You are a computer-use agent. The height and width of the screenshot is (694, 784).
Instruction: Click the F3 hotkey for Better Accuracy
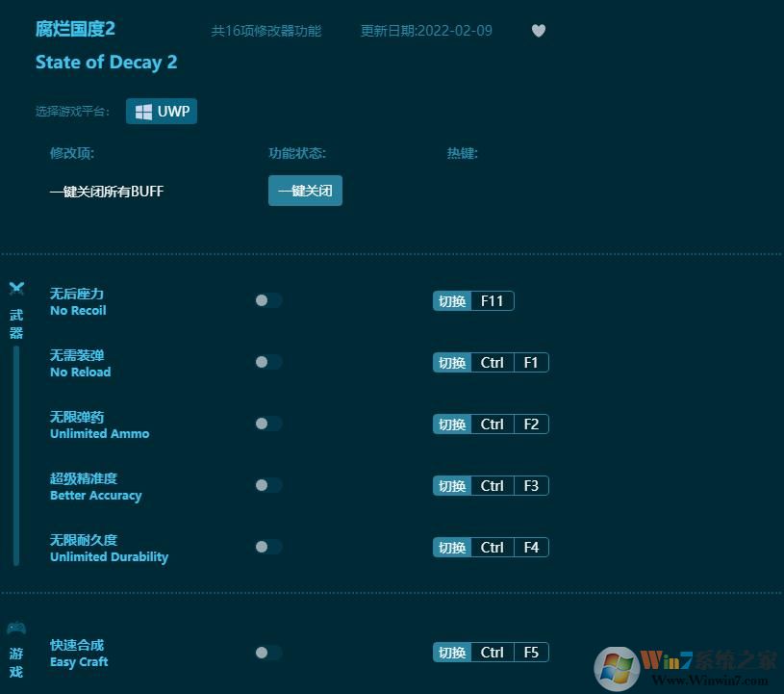click(x=531, y=486)
